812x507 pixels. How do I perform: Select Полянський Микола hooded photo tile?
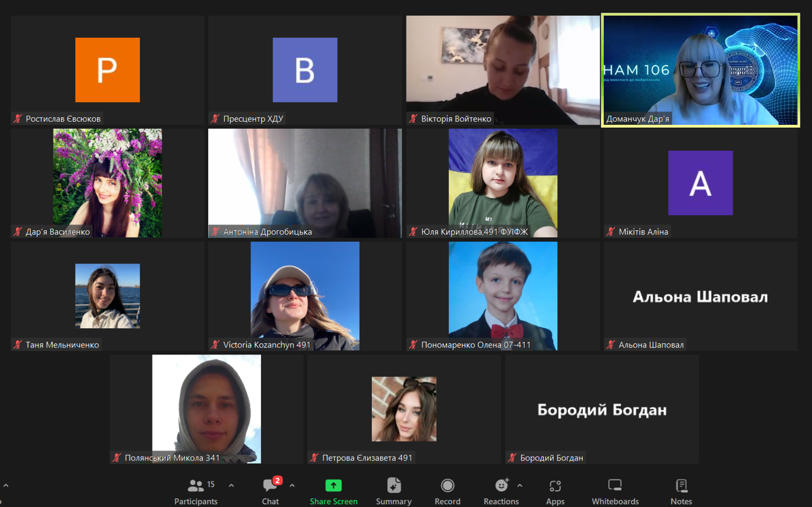(x=206, y=409)
